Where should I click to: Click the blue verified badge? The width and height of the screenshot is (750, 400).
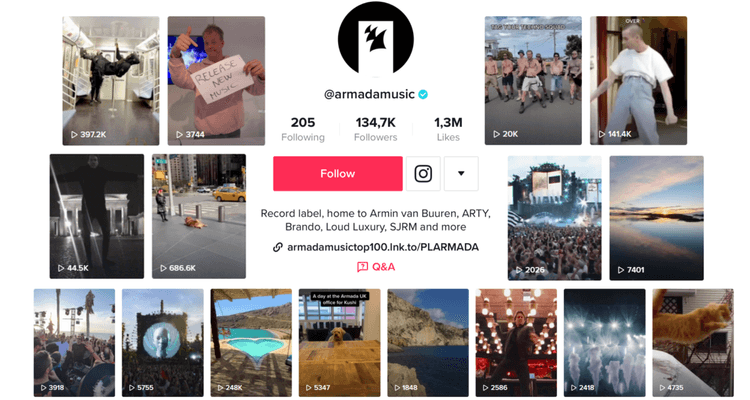423,94
